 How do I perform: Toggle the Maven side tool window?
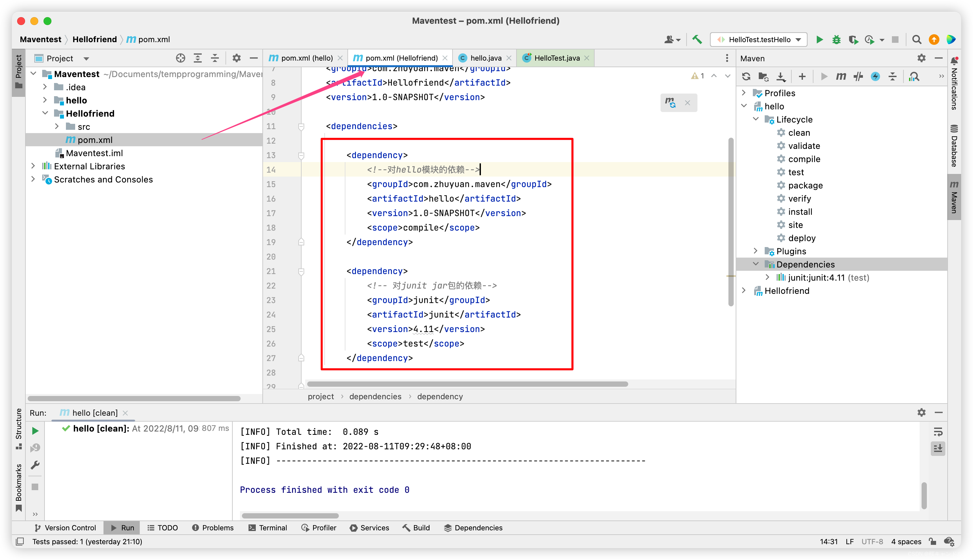[954, 197]
